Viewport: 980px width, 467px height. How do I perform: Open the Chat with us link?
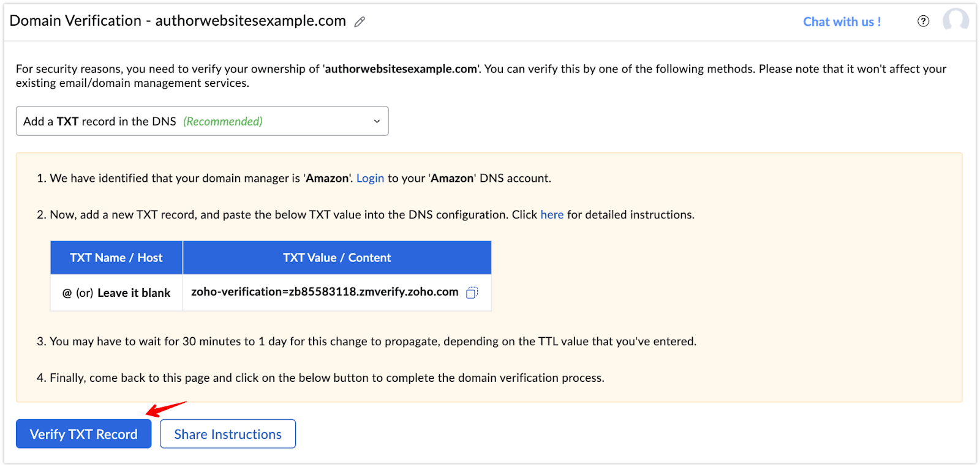[842, 21]
